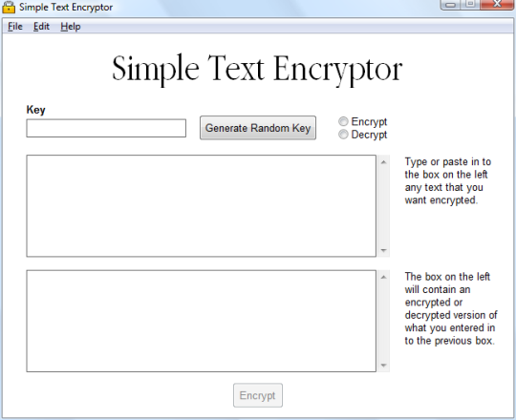Image resolution: width=516 pixels, height=420 pixels.
Task: Open the Edit menu
Action: pyautogui.click(x=41, y=27)
